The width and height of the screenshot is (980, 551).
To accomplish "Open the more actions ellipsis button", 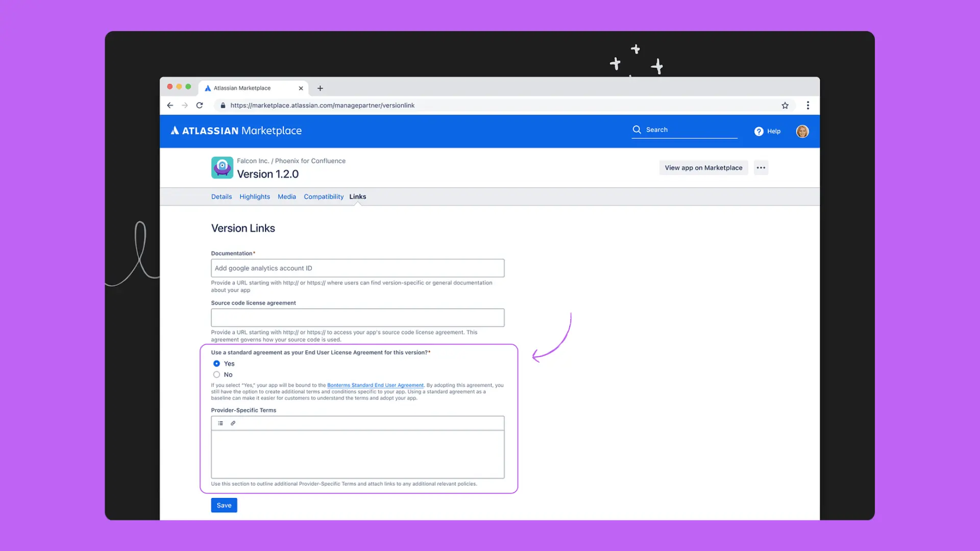I will pyautogui.click(x=761, y=168).
